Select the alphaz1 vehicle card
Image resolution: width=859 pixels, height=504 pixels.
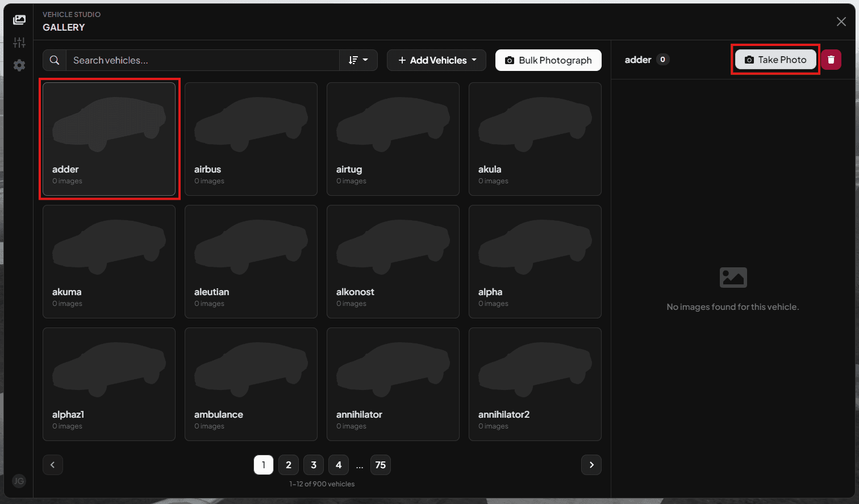(109, 384)
